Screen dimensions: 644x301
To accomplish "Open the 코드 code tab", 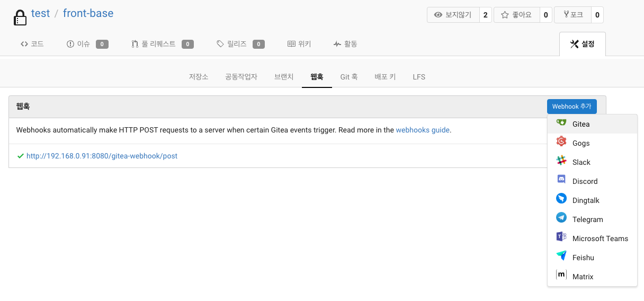I will pyautogui.click(x=32, y=44).
